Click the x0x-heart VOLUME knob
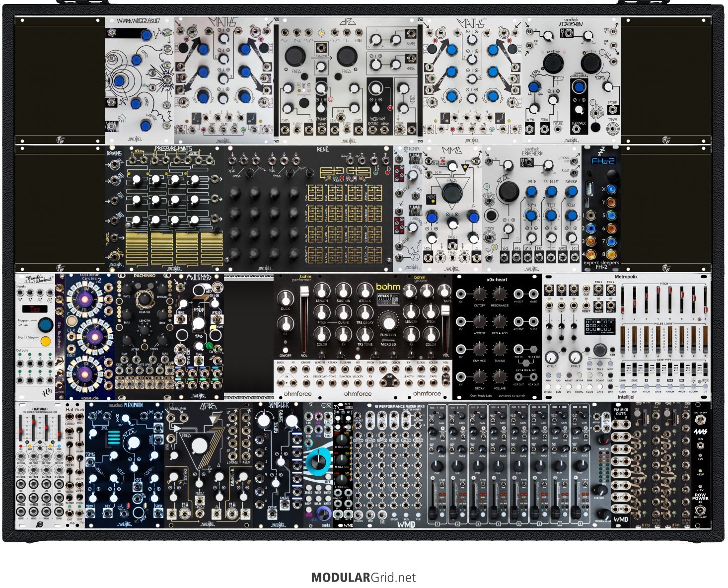 500,377
